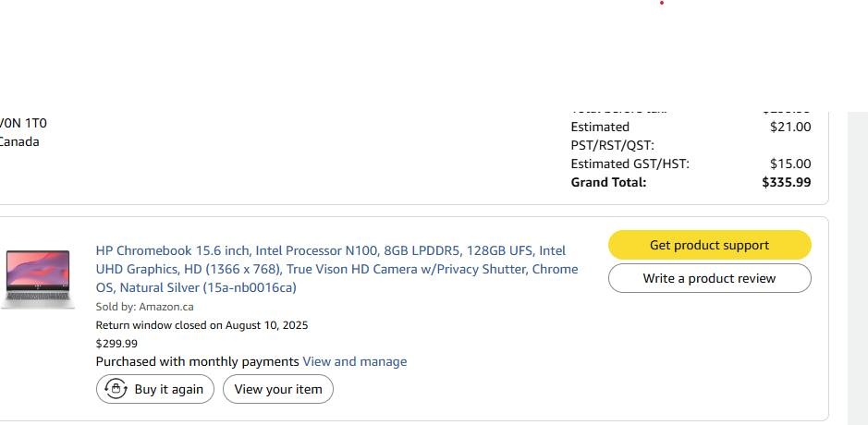The width and height of the screenshot is (868, 425).
Task: Click the Sold by Amazon.ca text
Action: [x=144, y=307]
